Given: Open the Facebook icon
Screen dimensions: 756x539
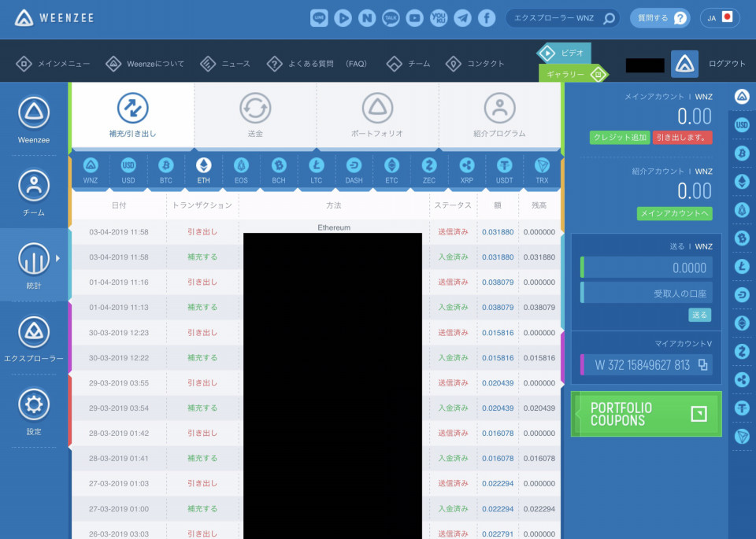Looking at the screenshot, I should (x=487, y=18).
